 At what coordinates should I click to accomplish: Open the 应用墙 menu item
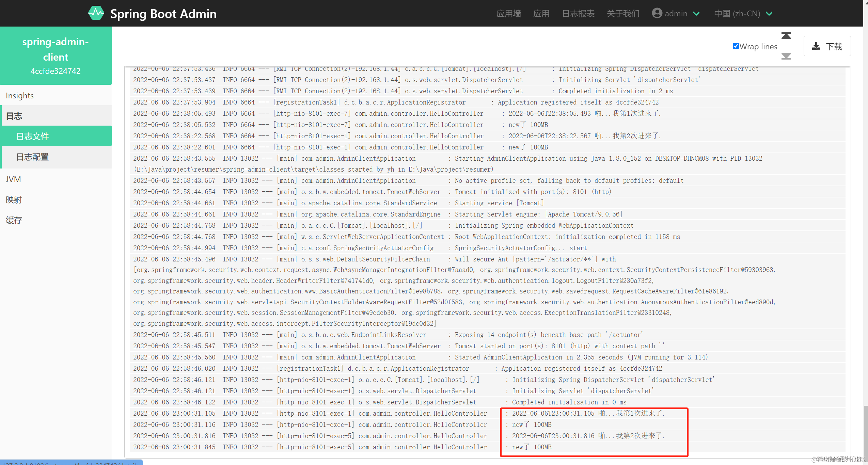508,14
